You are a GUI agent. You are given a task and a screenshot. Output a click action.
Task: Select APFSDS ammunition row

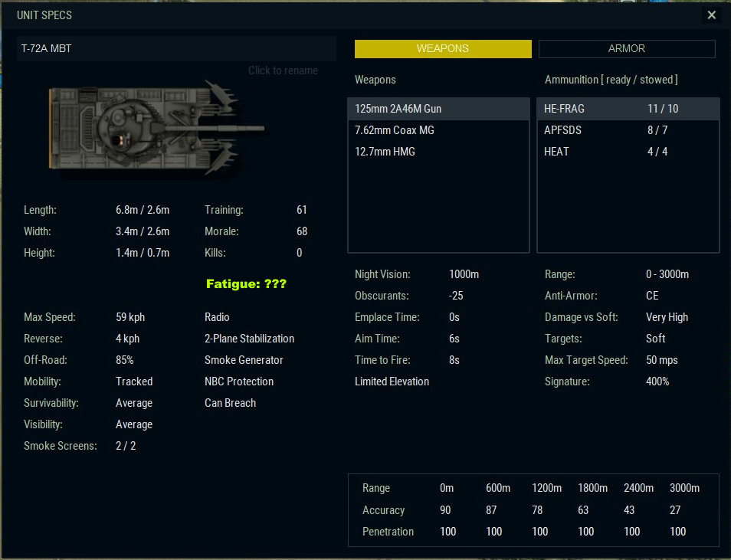[x=628, y=130]
